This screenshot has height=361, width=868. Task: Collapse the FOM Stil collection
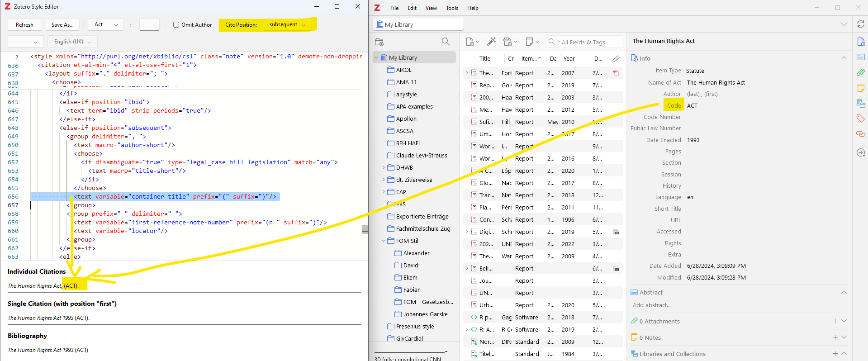384,241
